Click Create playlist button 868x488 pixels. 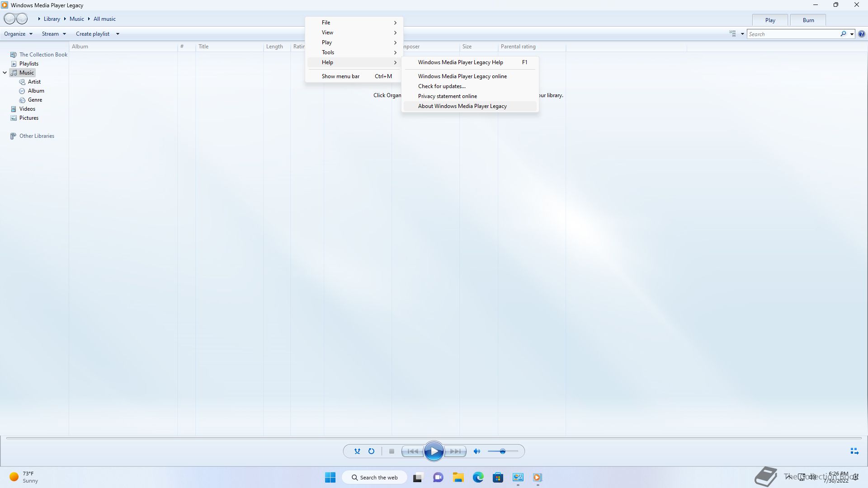pyautogui.click(x=93, y=34)
